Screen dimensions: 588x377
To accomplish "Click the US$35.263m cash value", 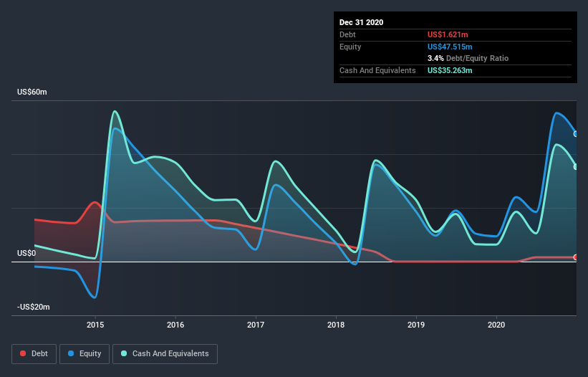I will pyautogui.click(x=450, y=70).
